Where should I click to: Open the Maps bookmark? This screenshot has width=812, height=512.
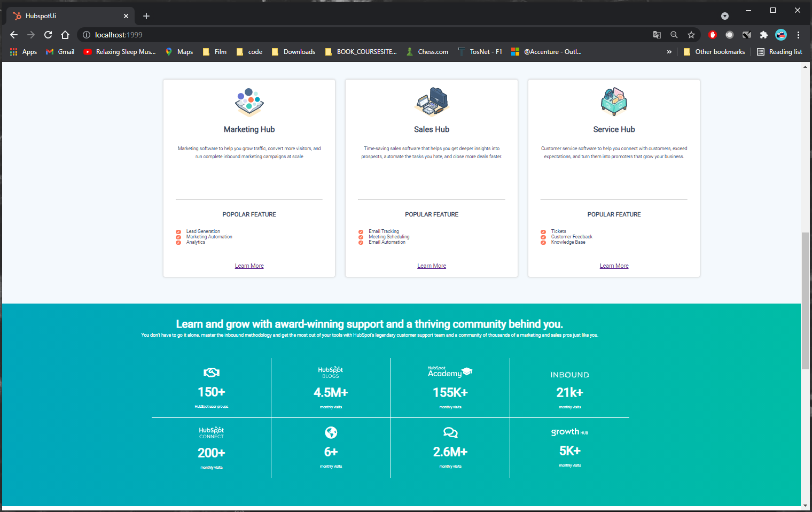coord(179,52)
